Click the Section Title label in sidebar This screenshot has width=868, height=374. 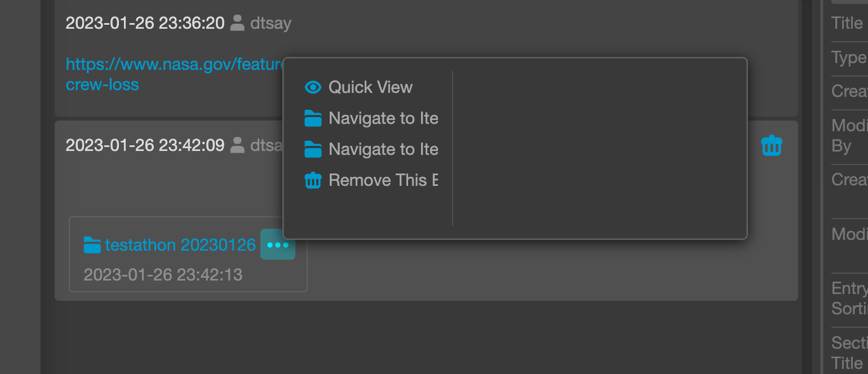849,352
